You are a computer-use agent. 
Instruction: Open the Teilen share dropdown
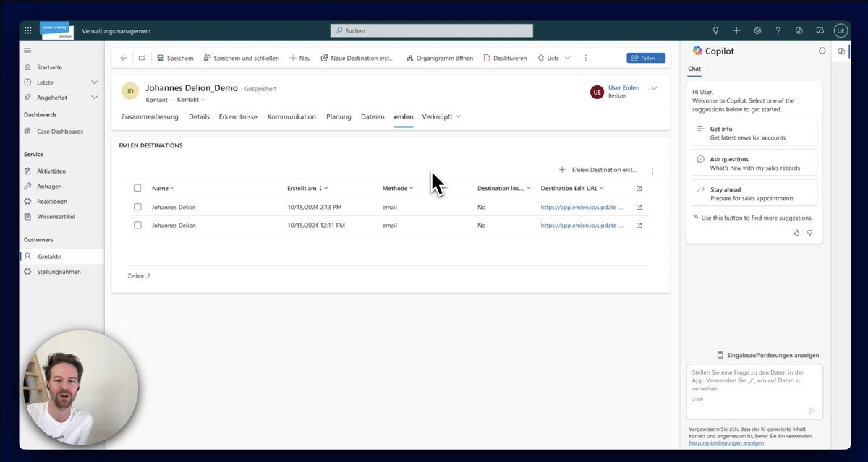point(646,58)
